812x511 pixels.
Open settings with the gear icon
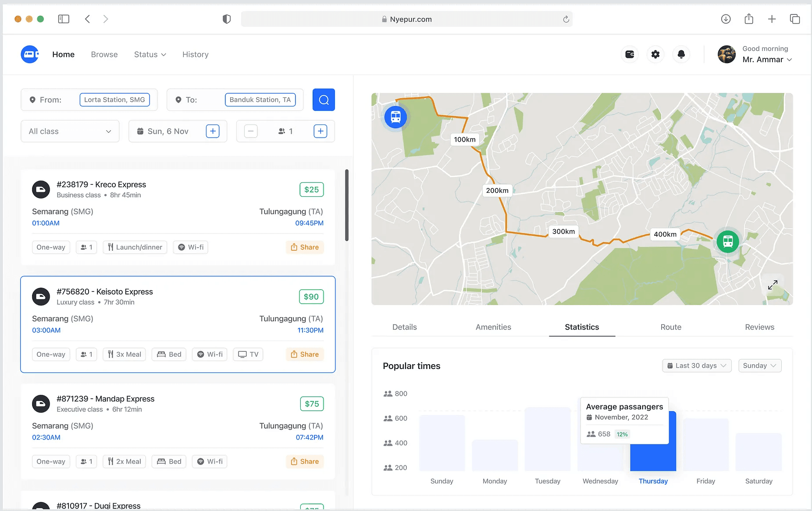click(x=655, y=54)
